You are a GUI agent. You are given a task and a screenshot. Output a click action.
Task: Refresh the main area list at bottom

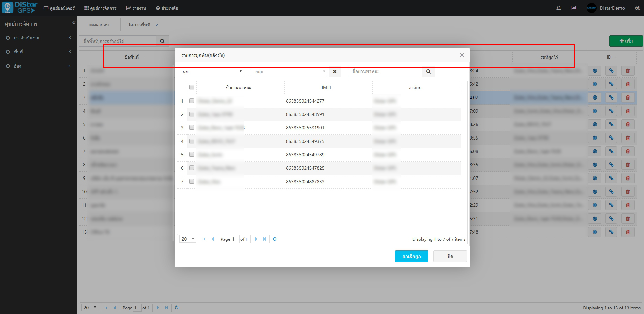[177, 308]
